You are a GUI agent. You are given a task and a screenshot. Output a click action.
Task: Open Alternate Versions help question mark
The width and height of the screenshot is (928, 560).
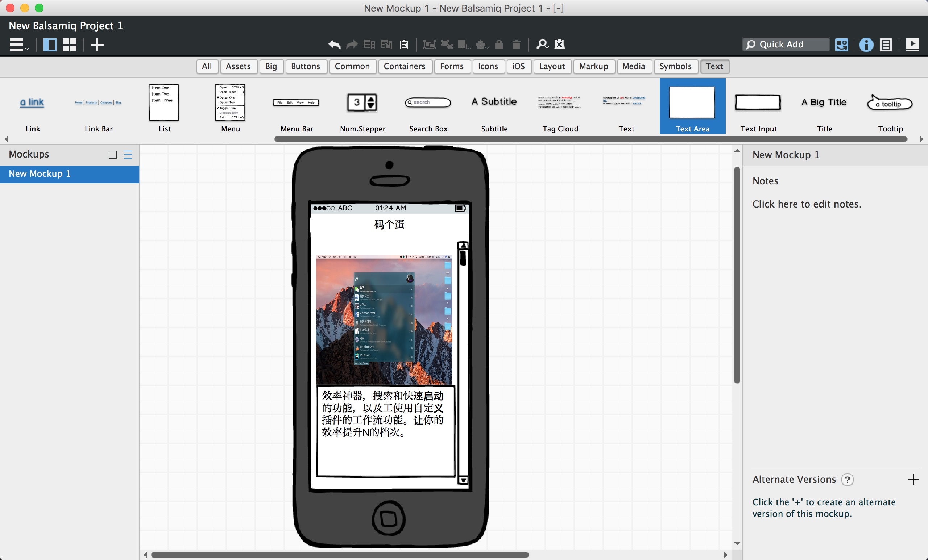click(847, 480)
